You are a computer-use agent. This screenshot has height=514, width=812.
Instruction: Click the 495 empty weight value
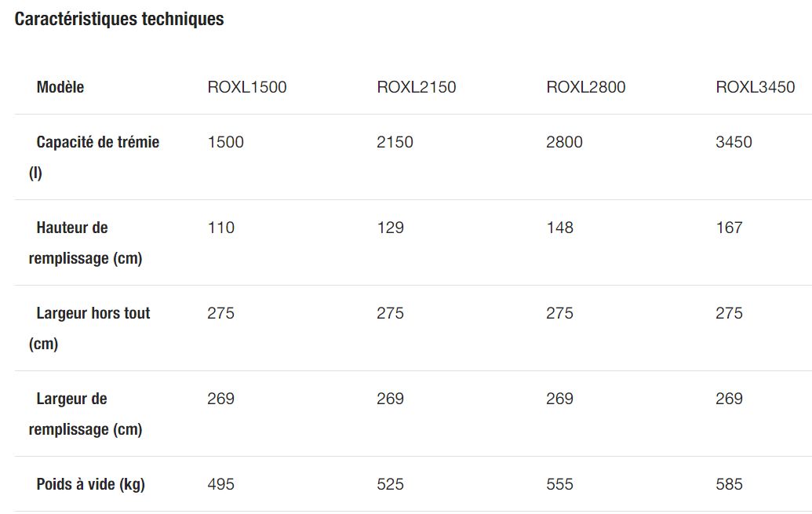(221, 484)
